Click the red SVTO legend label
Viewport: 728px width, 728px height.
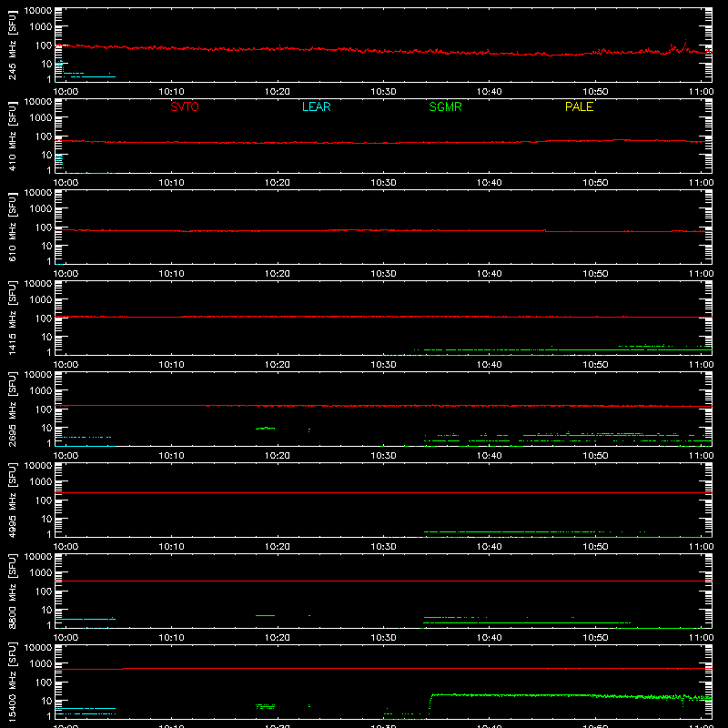(185, 106)
